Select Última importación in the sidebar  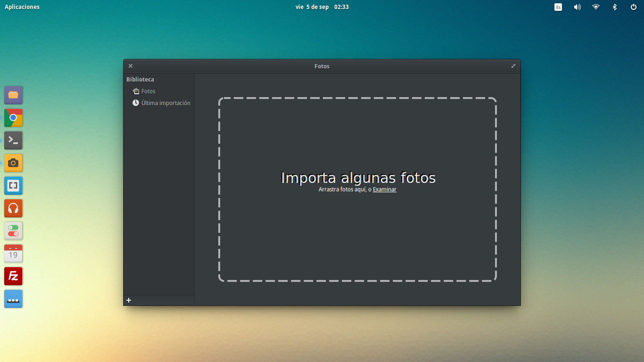tap(165, 103)
